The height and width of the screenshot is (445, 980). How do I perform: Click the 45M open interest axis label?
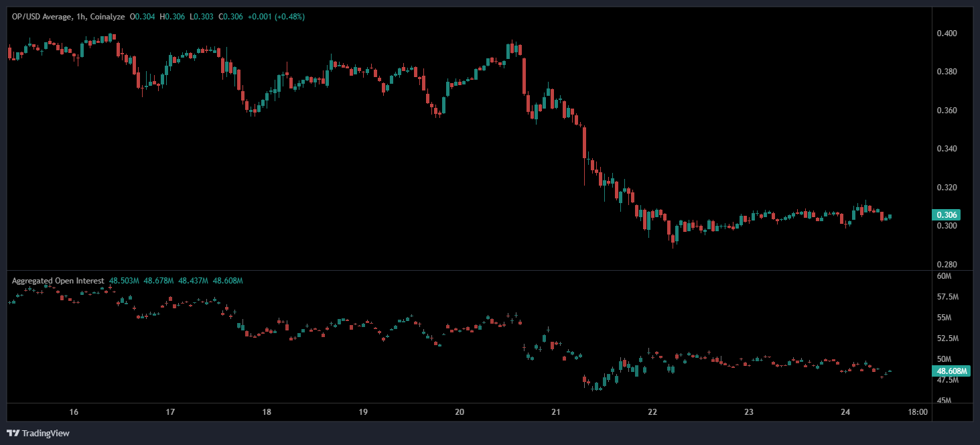pyautogui.click(x=944, y=401)
